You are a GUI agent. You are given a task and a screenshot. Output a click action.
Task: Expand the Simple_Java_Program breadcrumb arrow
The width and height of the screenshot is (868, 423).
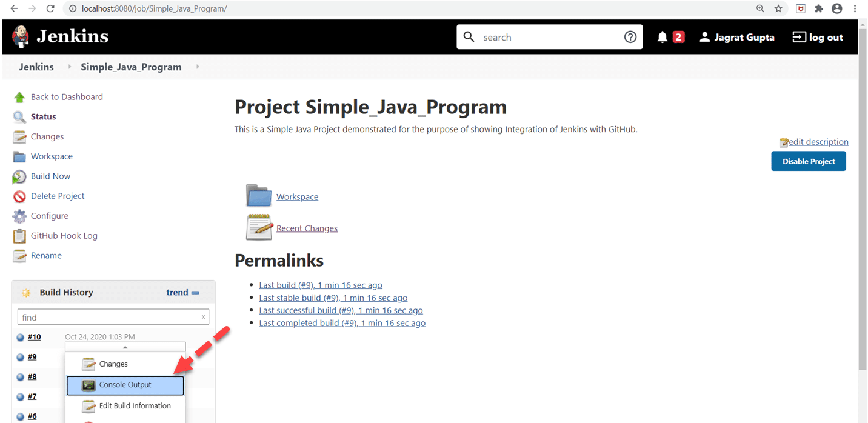(198, 67)
